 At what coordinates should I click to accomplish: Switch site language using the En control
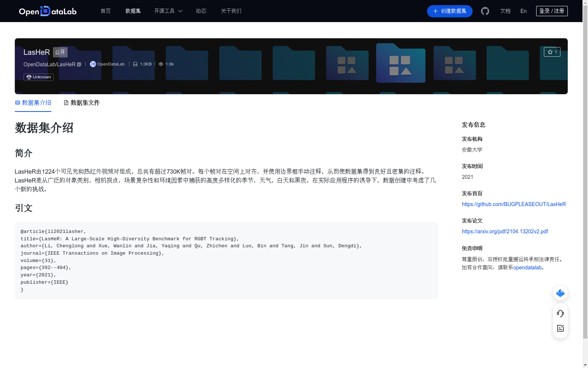523,11
